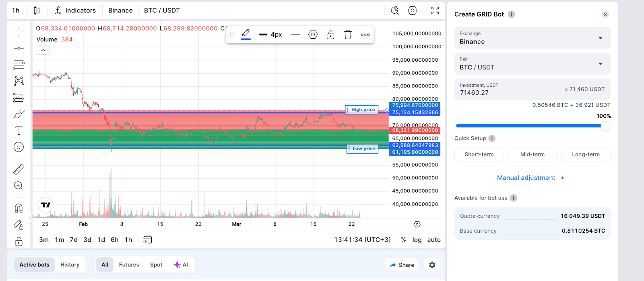Open the forecasting and measurement tools
The width and height of the screenshot is (644, 281).
[19, 98]
